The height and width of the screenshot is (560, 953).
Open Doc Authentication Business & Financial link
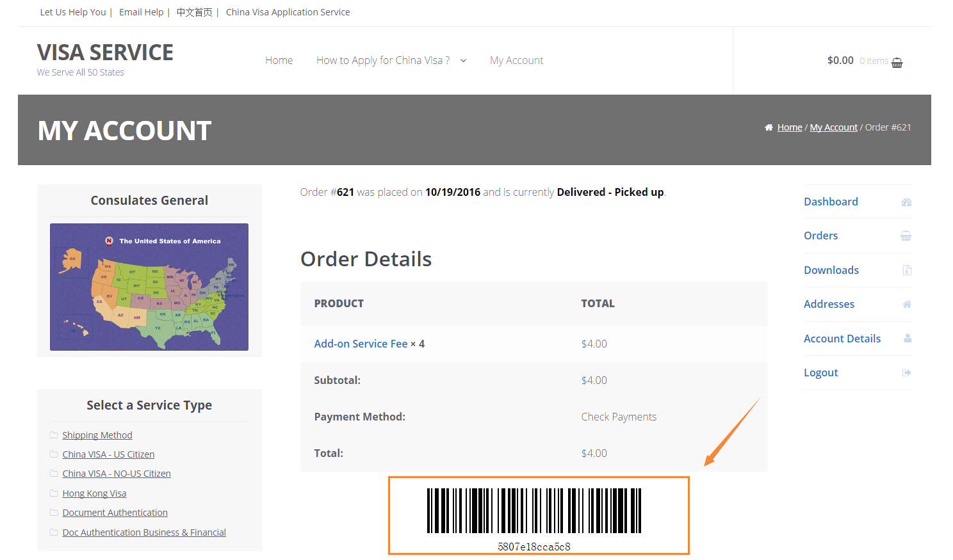[x=144, y=532]
